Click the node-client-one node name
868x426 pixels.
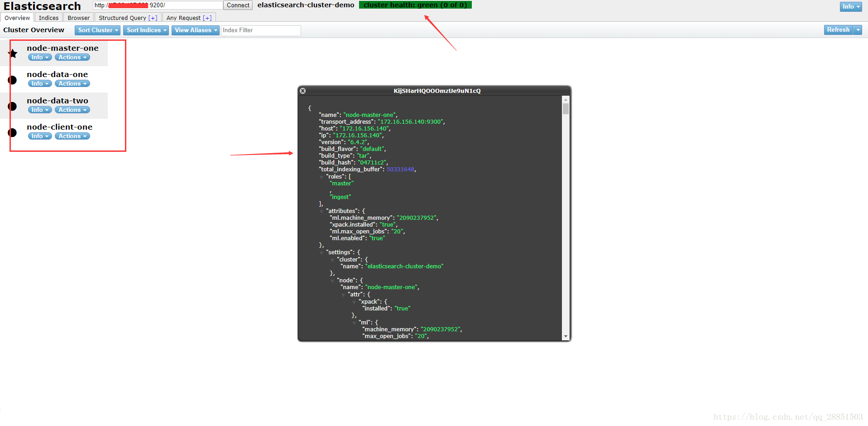tap(59, 127)
